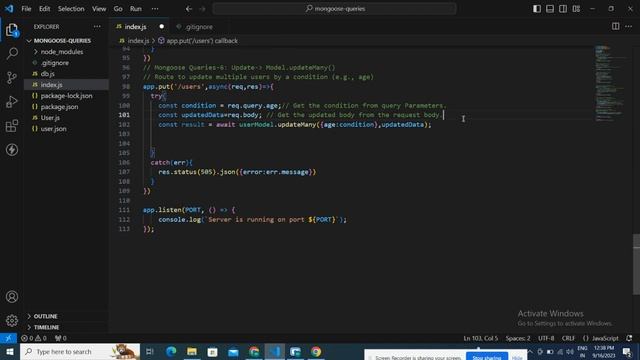Open package.json in the explorer

coord(59,107)
